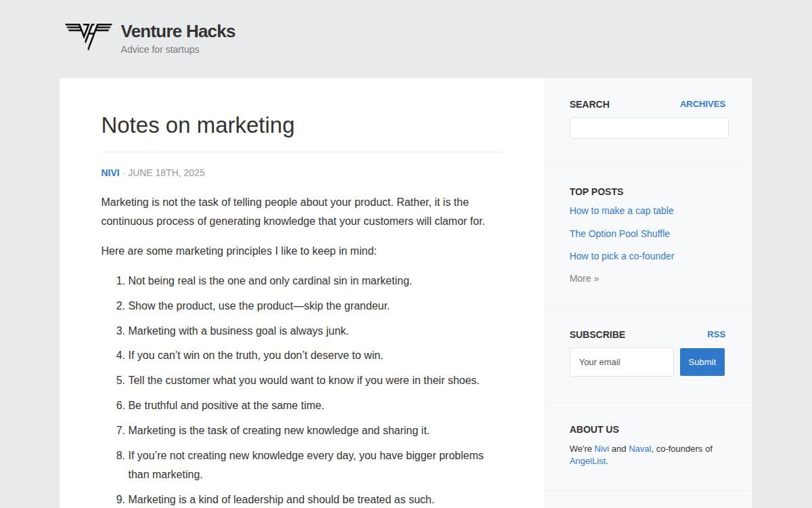This screenshot has width=812, height=508.
Task: Click the 'Advice for startups' tagline
Action: [x=160, y=49]
